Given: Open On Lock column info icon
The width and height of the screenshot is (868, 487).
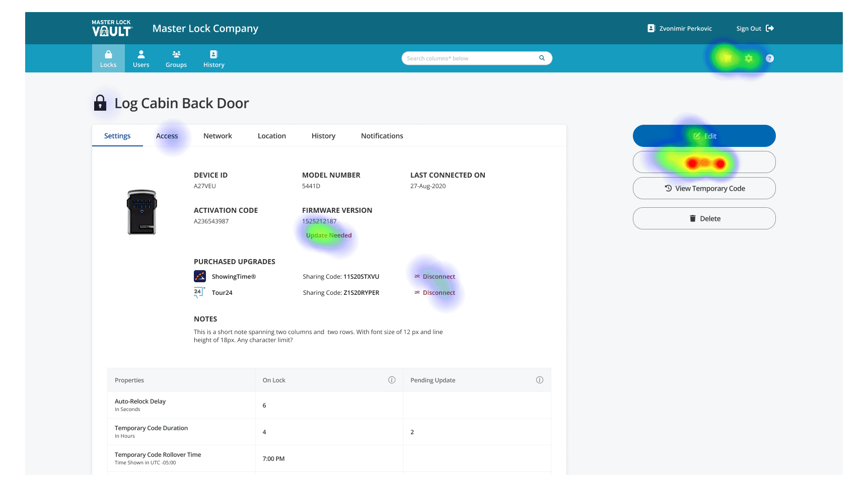Looking at the screenshot, I should tap(392, 380).
